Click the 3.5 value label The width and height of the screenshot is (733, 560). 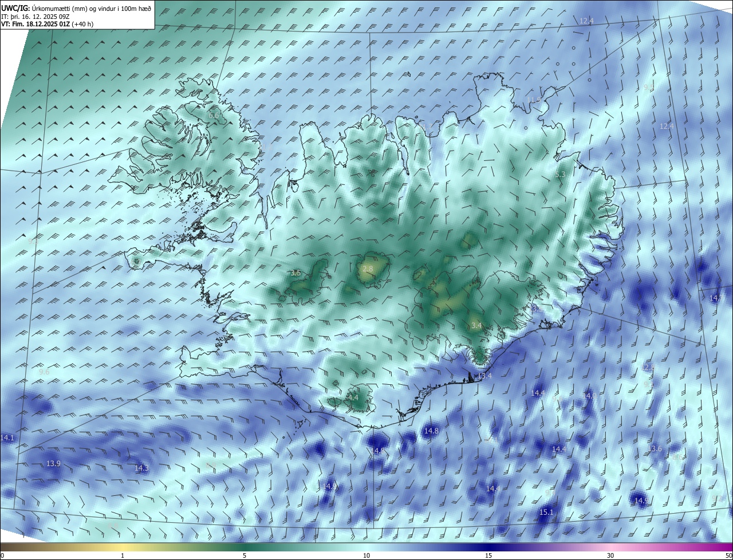pos(295,273)
